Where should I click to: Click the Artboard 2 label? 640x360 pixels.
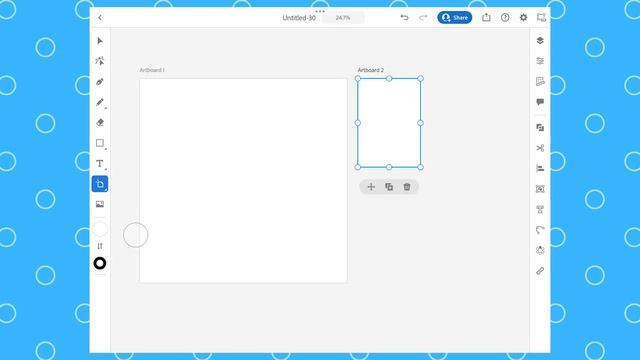coord(371,70)
